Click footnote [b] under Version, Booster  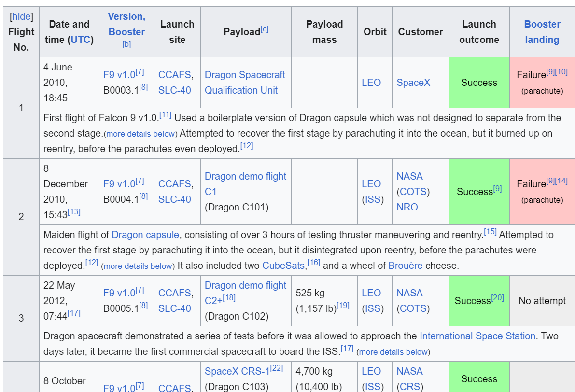[126, 44]
